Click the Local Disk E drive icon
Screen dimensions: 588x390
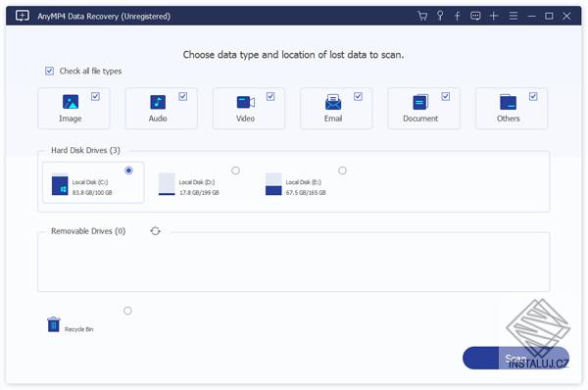tap(273, 184)
